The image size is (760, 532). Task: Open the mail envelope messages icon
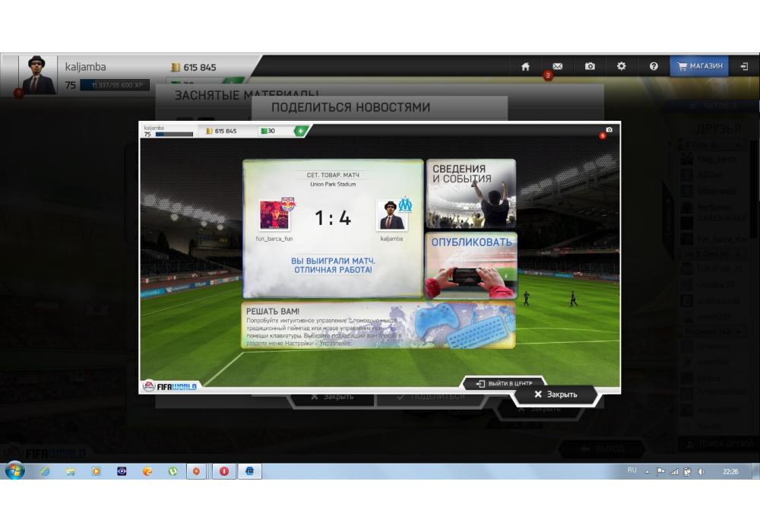click(x=557, y=67)
